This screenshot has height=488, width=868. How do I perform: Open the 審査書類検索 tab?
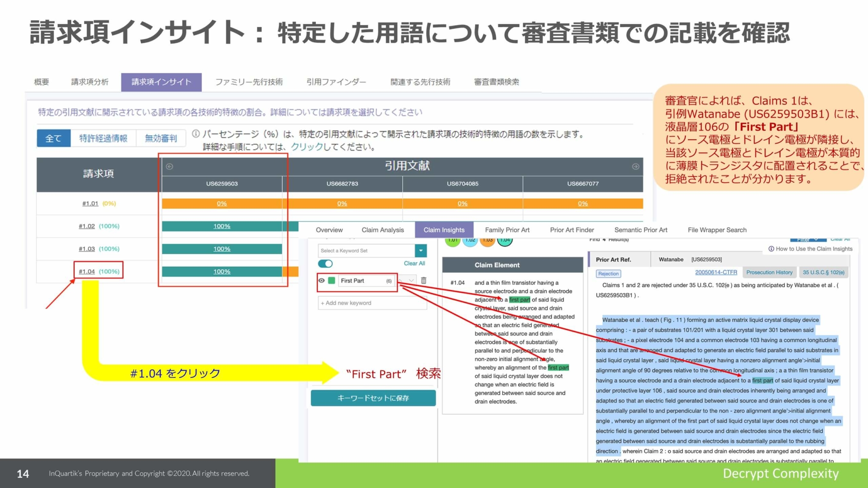496,82
